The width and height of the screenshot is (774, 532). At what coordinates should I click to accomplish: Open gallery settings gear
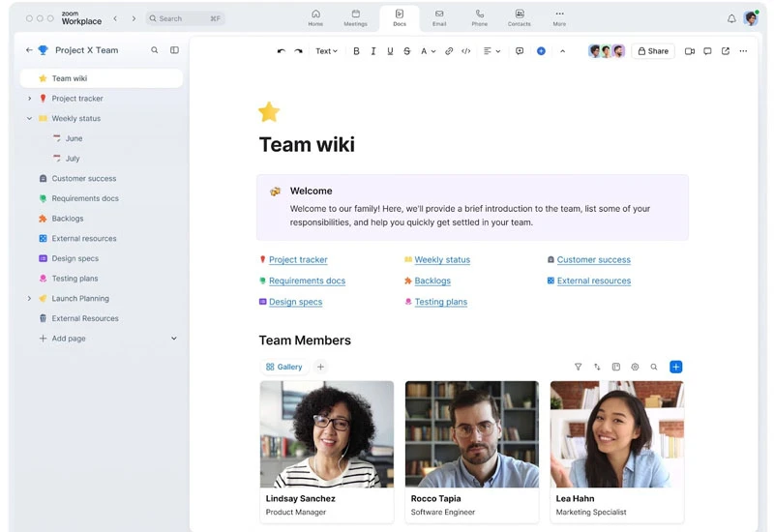point(635,368)
